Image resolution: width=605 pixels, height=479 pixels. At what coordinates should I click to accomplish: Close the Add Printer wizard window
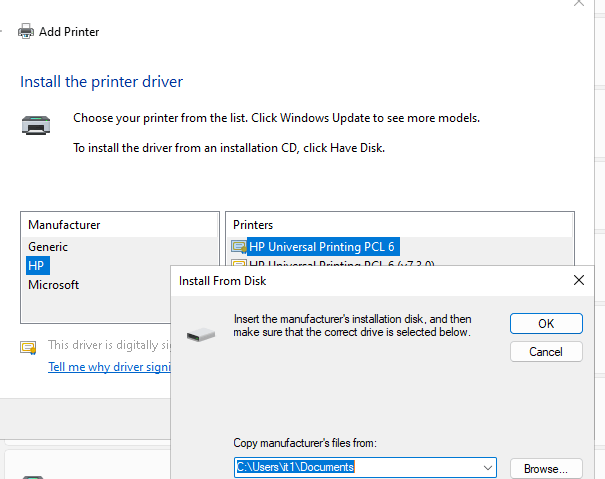(x=579, y=3)
